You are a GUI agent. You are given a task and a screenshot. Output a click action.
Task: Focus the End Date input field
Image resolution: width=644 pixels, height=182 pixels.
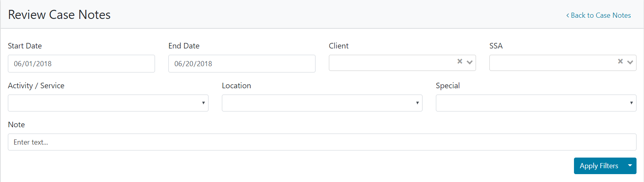coord(242,64)
